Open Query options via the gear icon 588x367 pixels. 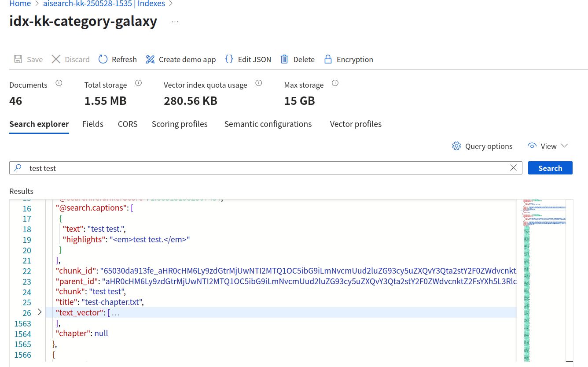[x=456, y=146]
